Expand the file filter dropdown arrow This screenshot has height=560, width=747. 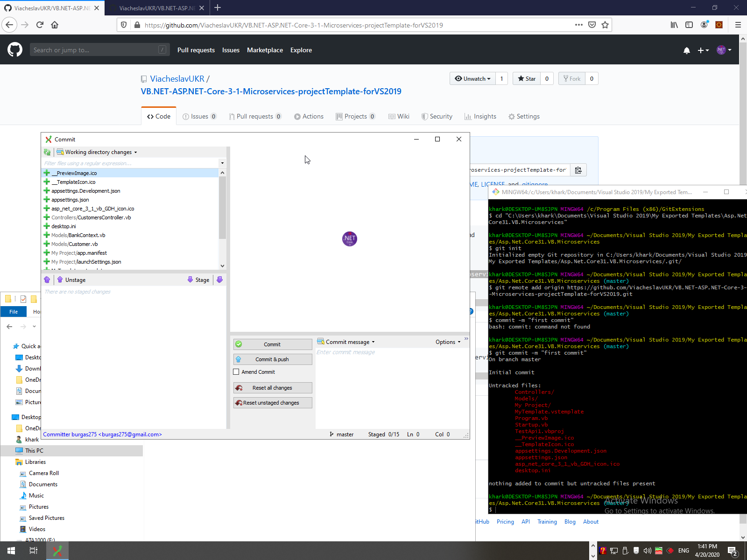point(222,163)
